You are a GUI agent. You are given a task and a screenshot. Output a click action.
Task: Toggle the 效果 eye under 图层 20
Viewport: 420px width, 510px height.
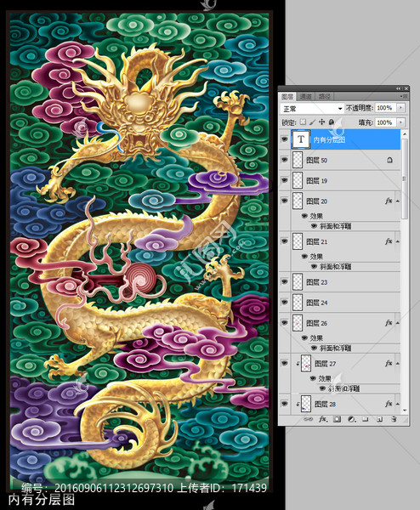[304, 216]
